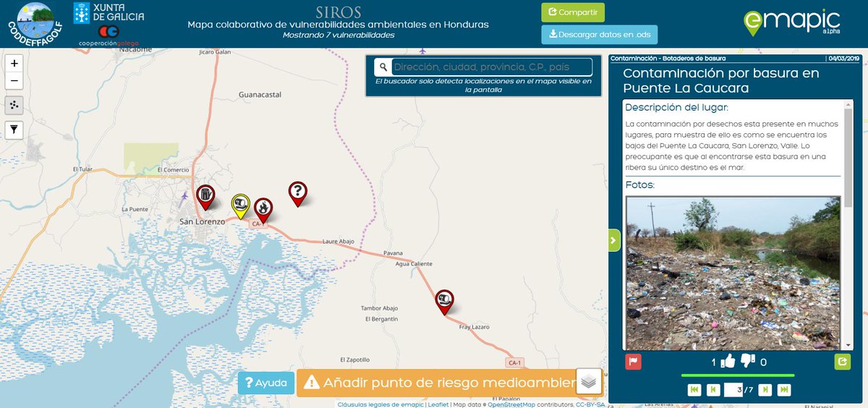Image resolution: width=868 pixels, height=408 pixels.
Task: Click the downward scrollbar arrow in detail panel
Action: point(848,346)
